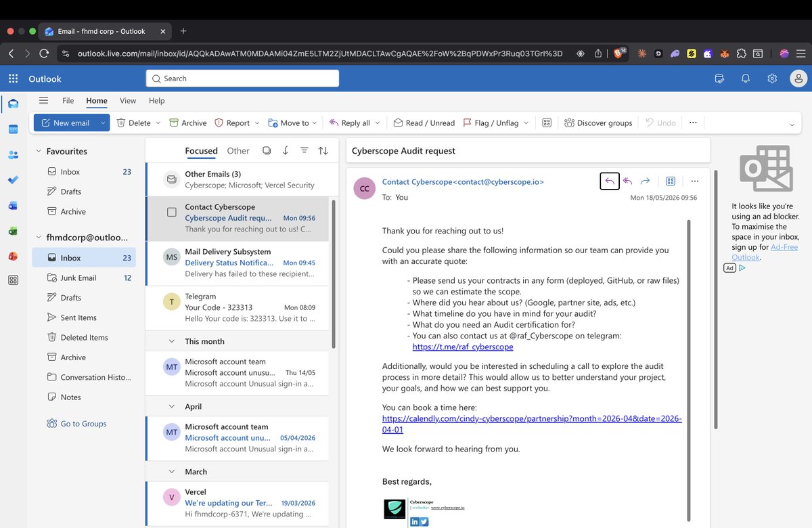812x528 pixels.
Task: Collapse the fhmdcorp@outlook account folders
Action: (x=39, y=237)
